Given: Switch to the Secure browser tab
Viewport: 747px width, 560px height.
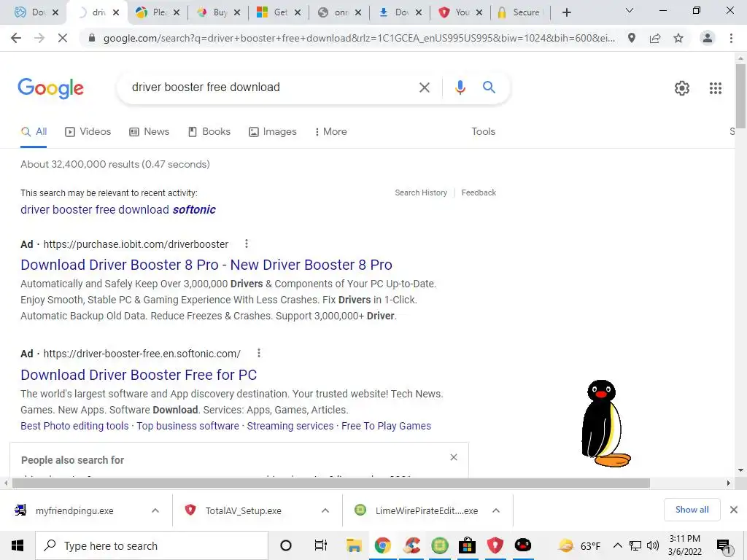Looking at the screenshot, I should coord(520,12).
